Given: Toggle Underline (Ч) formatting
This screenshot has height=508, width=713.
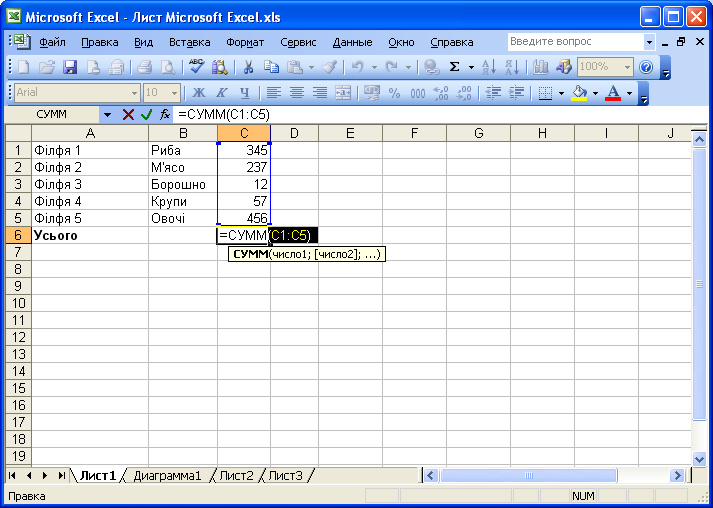Looking at the screenshot, I should (x=245, y=94).
